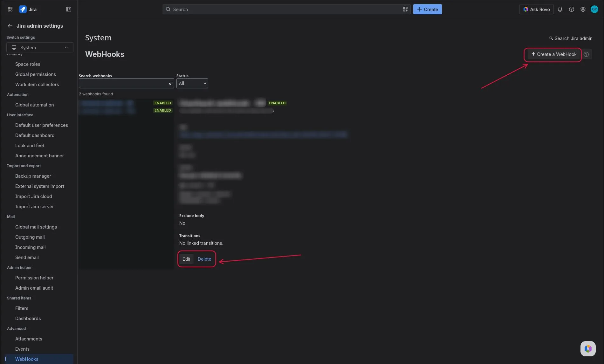Open Import Jira server

click(34, 206)
